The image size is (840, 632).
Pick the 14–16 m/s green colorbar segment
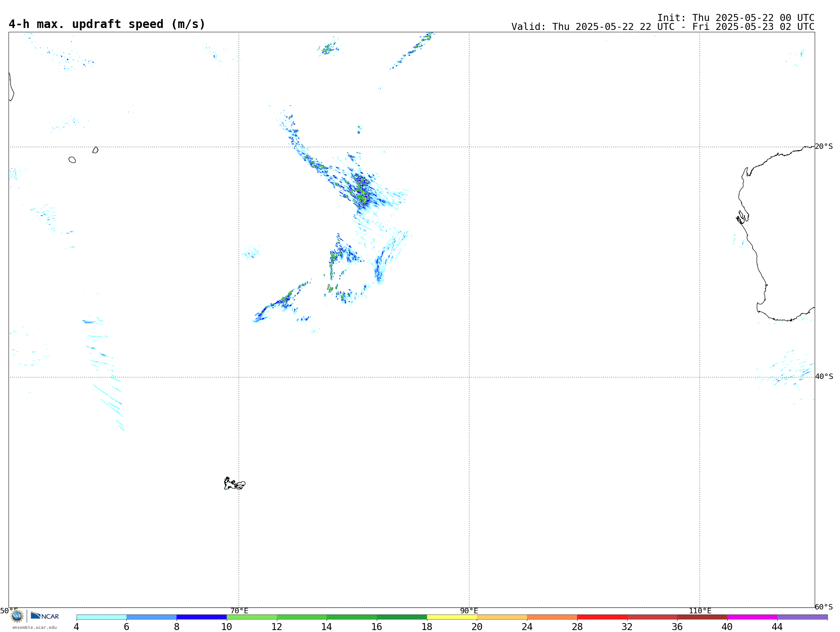tap(352, 617)
